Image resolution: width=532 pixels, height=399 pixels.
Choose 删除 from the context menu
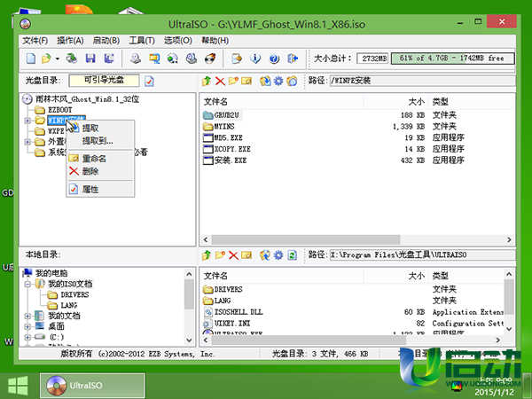[x=100, y=171]
